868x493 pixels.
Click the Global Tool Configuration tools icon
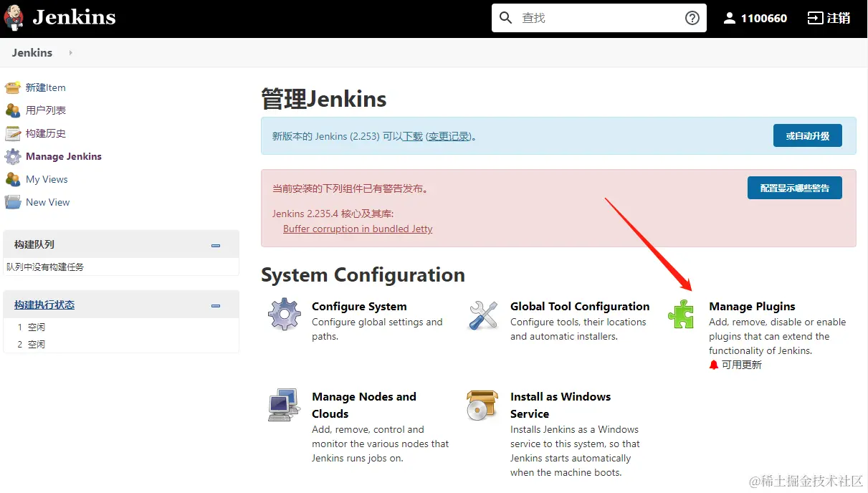tap(483, 315)
